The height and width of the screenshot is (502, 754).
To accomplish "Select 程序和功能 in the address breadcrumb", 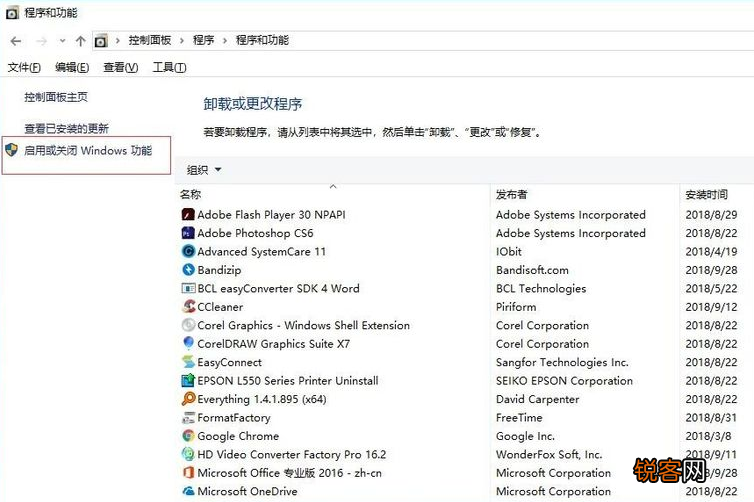I will click(262, 40).
